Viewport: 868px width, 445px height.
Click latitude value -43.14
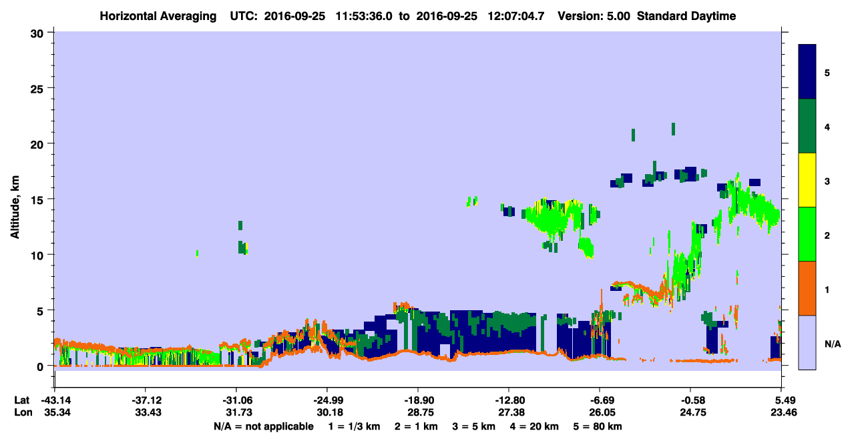click(x=55, y=400)
